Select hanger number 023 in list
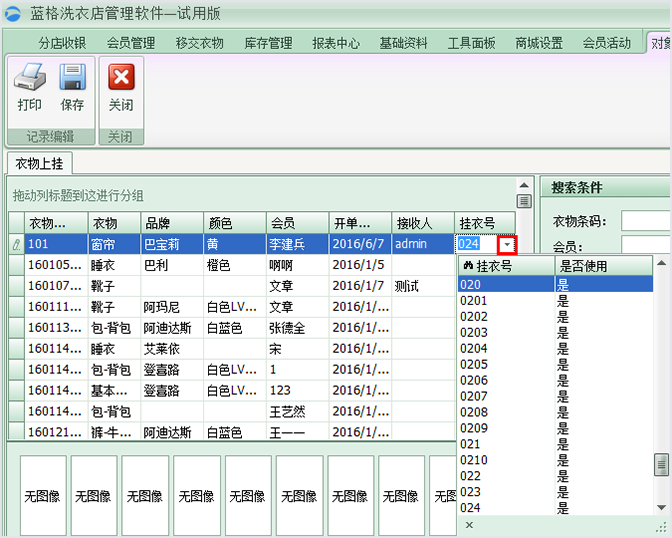This screenshot has width=672, height=538. 555,492
